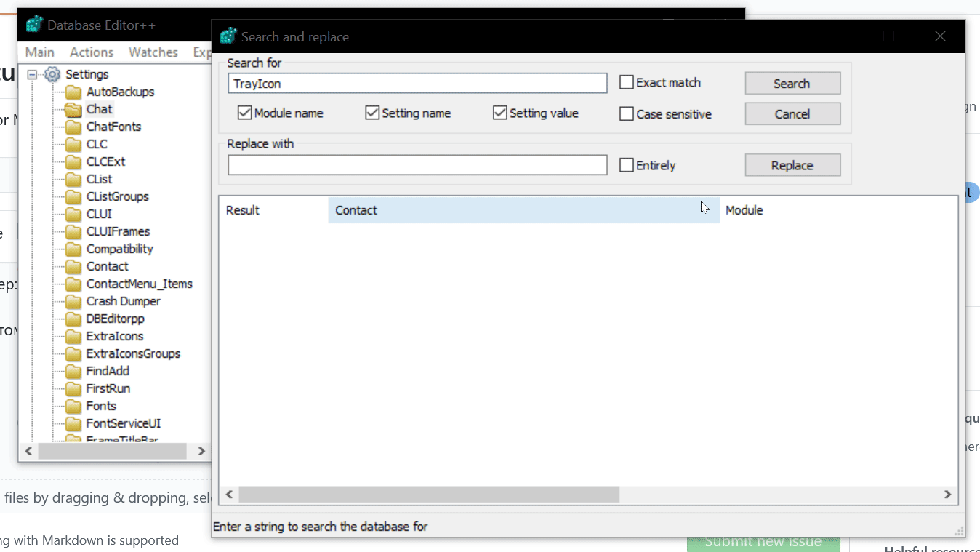Click the AutoBackups folder icon
The image size is (980, 552).
tap(73, 92)
